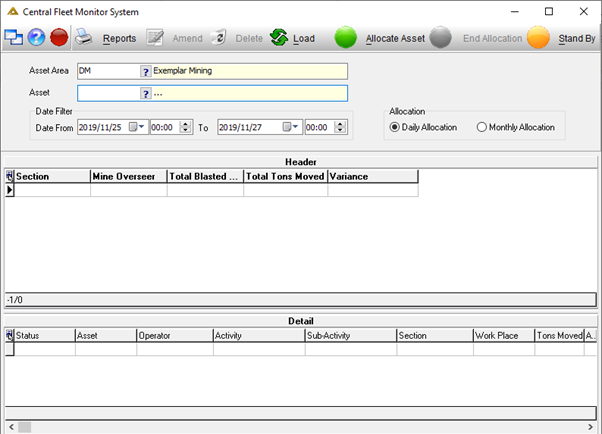Expand the Date From calendar dropdown
Viewport: 602px width, 434px height.
coord(136,127)
